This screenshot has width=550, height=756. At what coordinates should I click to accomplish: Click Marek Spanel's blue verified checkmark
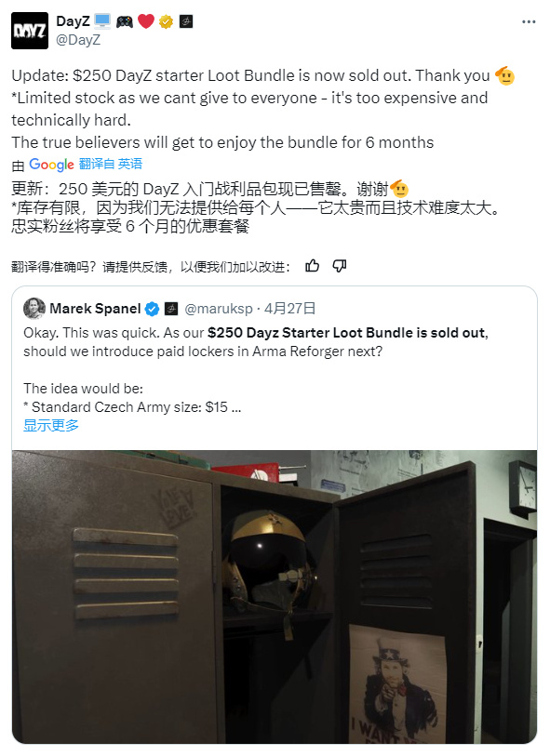pyautogui.click(x=152, y=309)
